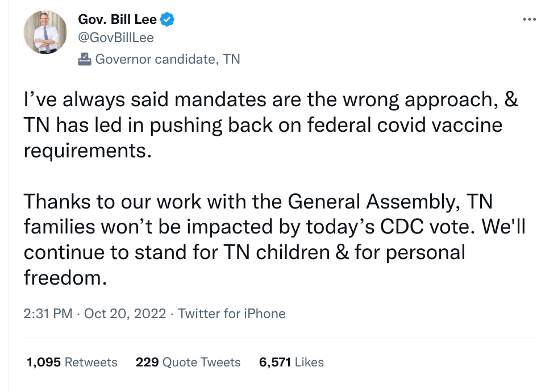The image size is (537, 392).
Task: Open the Twitter for iPhone source link
Action: 232,314
